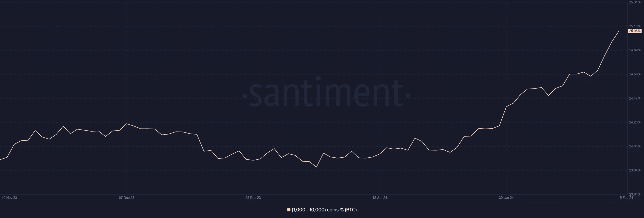Click the 23.84% y-axis label
Viewport: 644px width, 218px height.
coord(635,170)
